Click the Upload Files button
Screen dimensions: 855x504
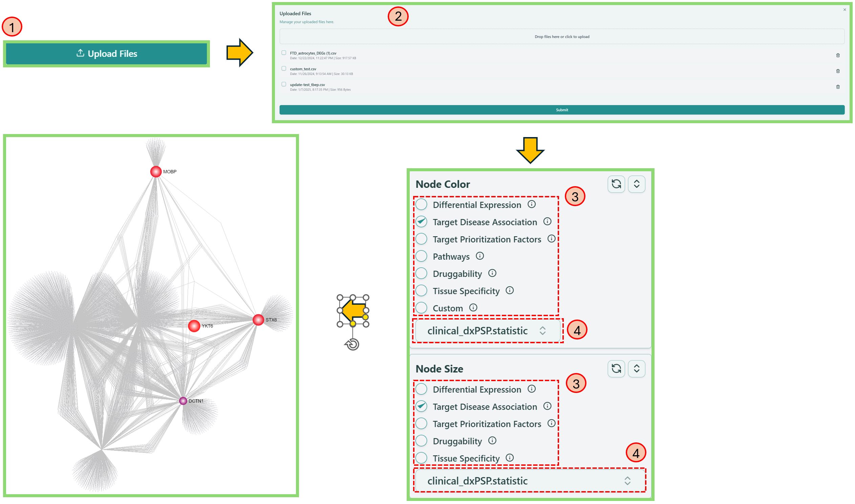[x=106, y=54]
